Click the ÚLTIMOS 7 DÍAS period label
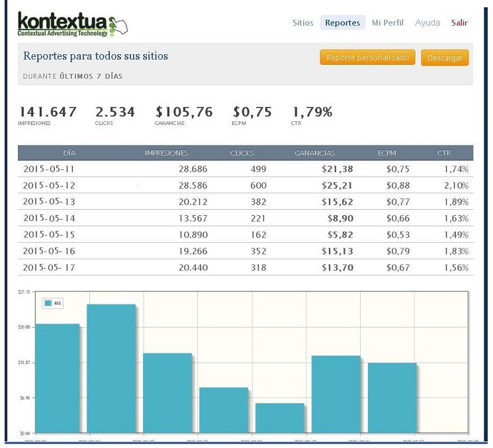Image resolution: width=493 pixels, height=448 pixels. [x=91, y=76]
